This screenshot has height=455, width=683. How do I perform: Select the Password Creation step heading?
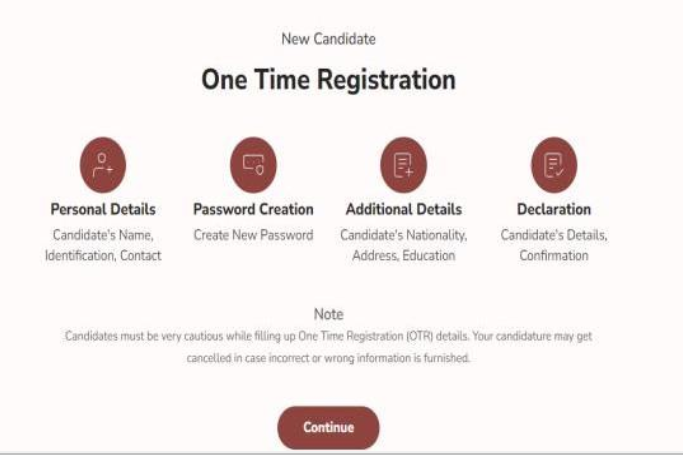tap(253, 209)
